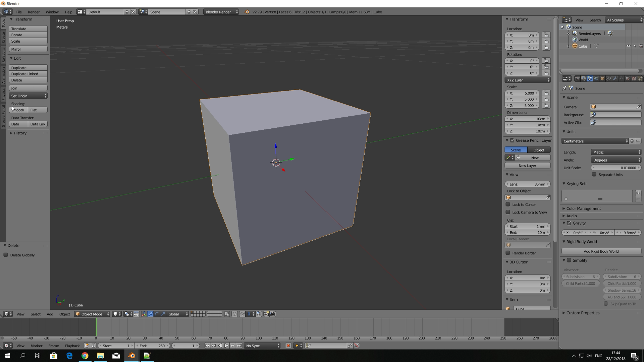This screenshot has height=362, width=644.
Task: Select the Scale manipulator icon
Action: click(163, 314)
